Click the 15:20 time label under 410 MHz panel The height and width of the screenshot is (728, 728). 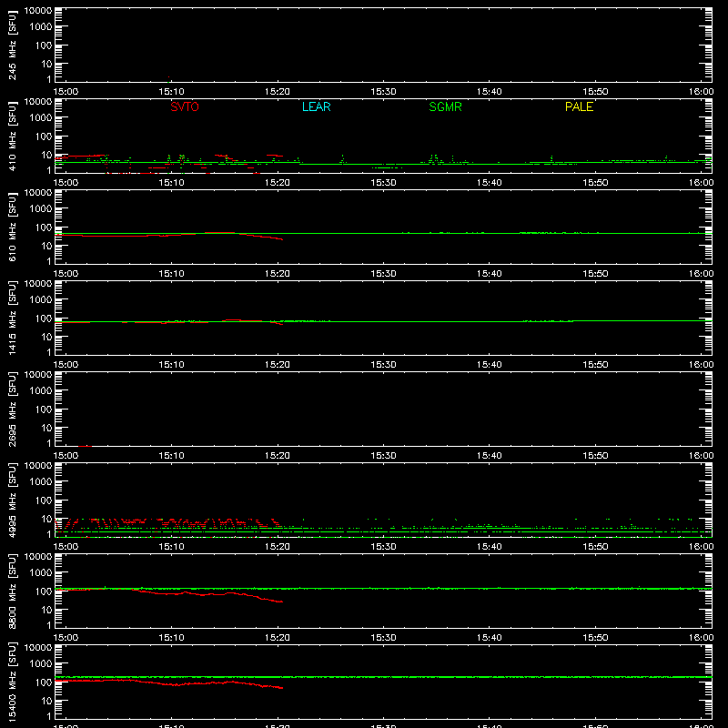coord(278,183)
